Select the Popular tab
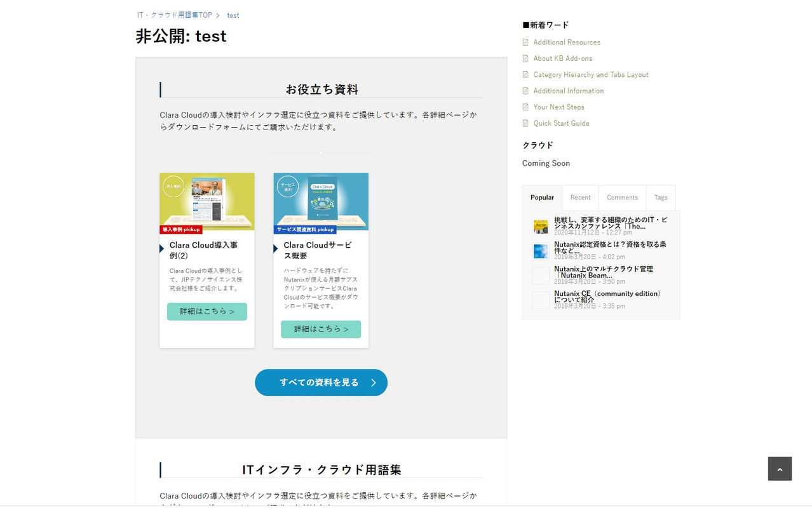The height and width of the screenshot is (508, 812). 542,197
